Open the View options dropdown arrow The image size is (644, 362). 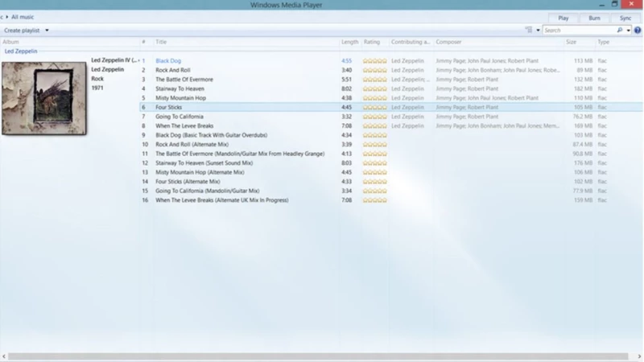pyautogui.click(x=538, y=30)
